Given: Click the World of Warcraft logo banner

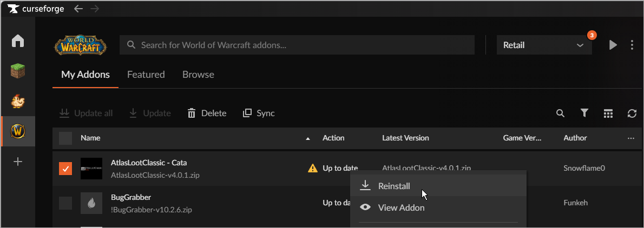Looking at the screenshot, I should 81,45.
